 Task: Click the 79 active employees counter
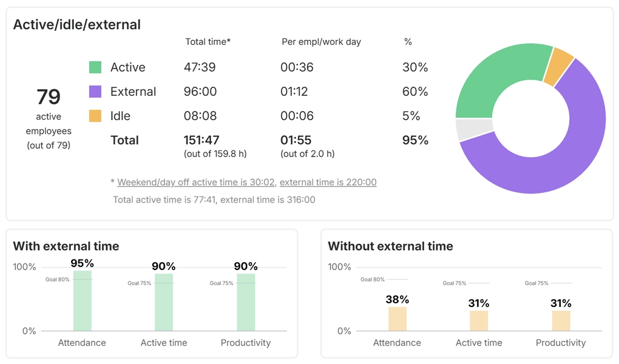[49, 97]
